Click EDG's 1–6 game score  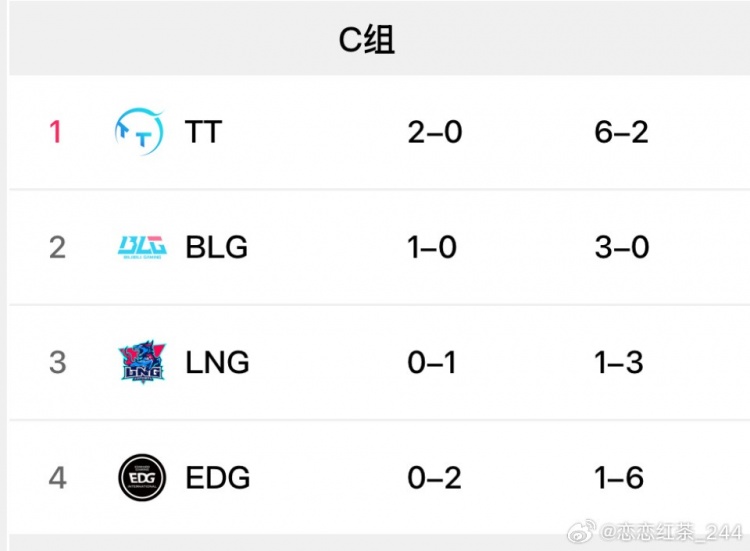coord(620,477)
